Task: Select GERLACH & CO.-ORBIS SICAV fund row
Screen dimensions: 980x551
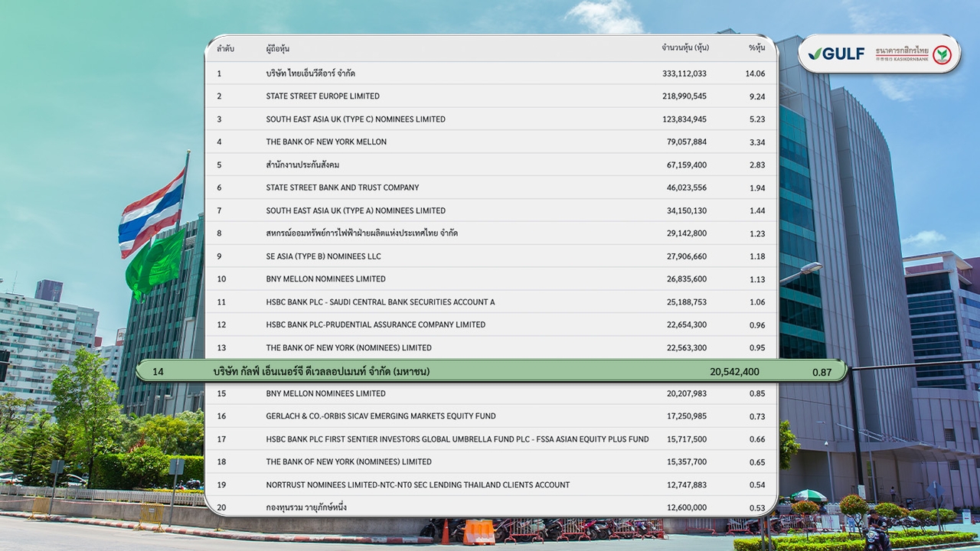Action: (492, 416)
